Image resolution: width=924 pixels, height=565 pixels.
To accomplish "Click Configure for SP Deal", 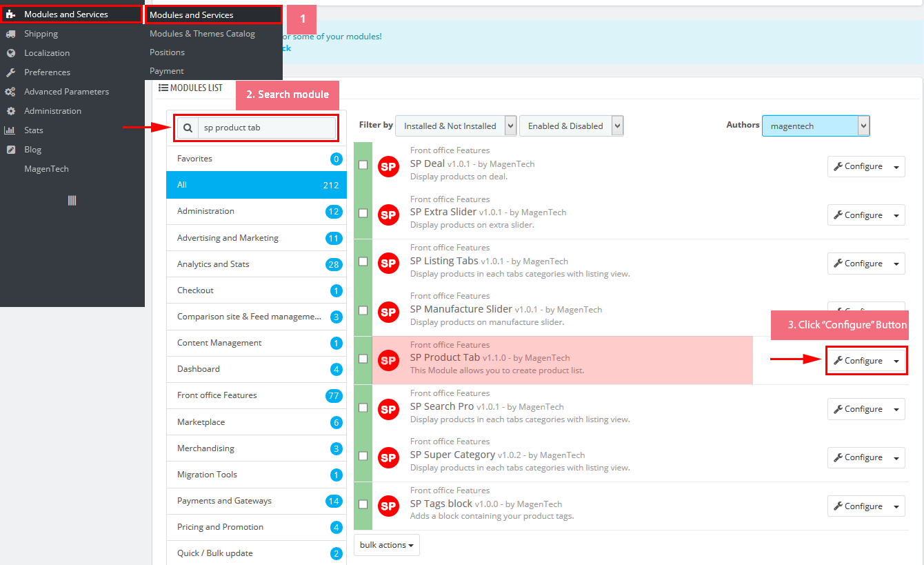I will [x=858, y=166].
